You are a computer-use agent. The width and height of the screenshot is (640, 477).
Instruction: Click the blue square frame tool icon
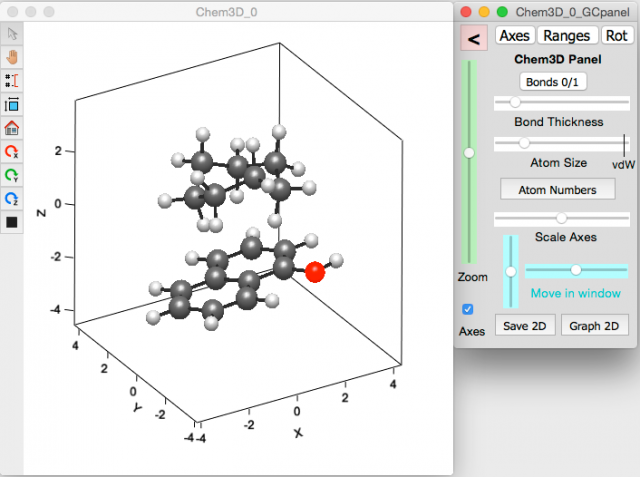tap(12, 105)
